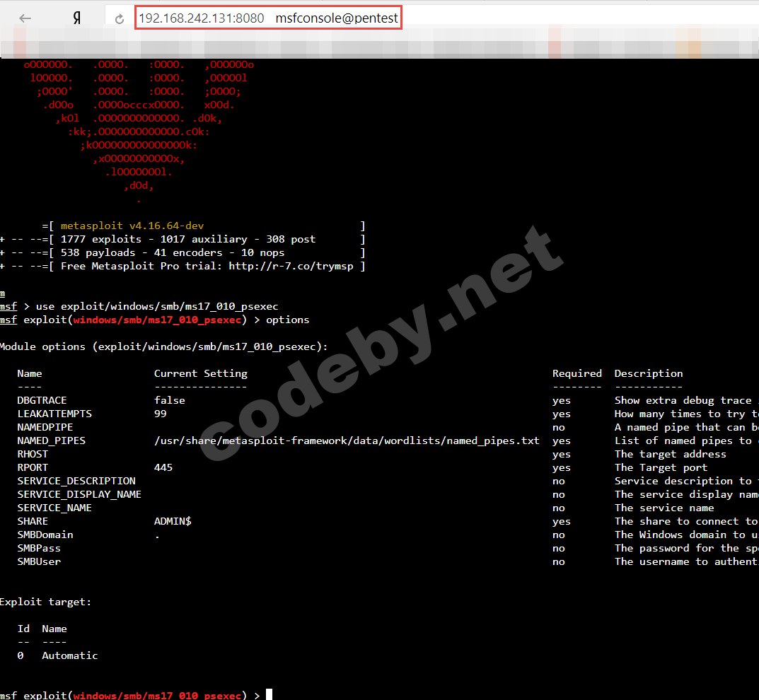759x700 pixels.
Task: Click the 'yes' Required value for SHARE
Action: [x=562, y=522]
